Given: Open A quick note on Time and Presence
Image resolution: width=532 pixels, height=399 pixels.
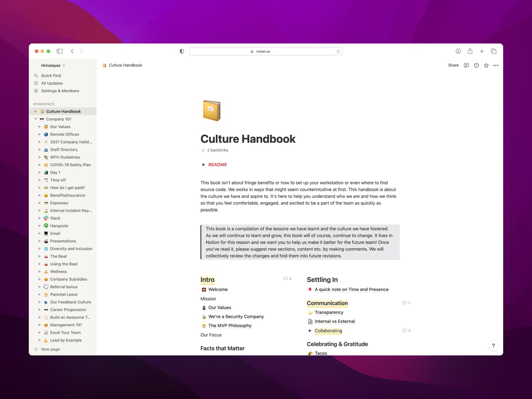Looking at the screenshot, I should click(352, 289).
